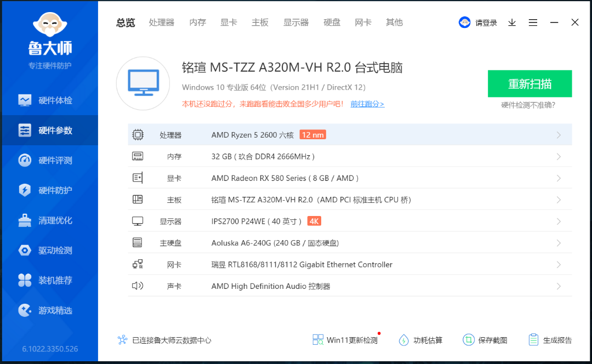Expand the 处理器 row chevron
This screenshot has height=364, width=592.
coord(559,135)
